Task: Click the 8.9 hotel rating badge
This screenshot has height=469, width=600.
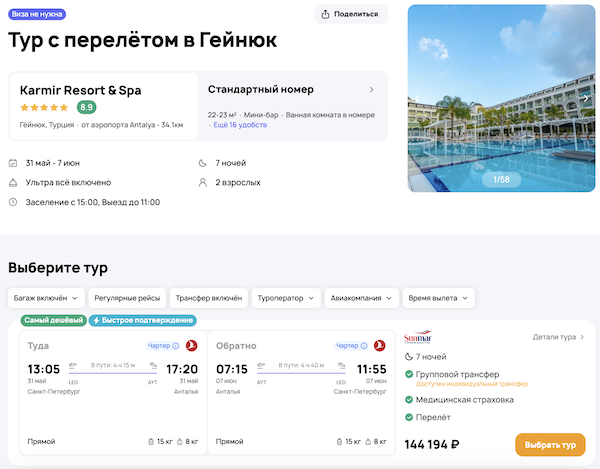Action: 87,107
